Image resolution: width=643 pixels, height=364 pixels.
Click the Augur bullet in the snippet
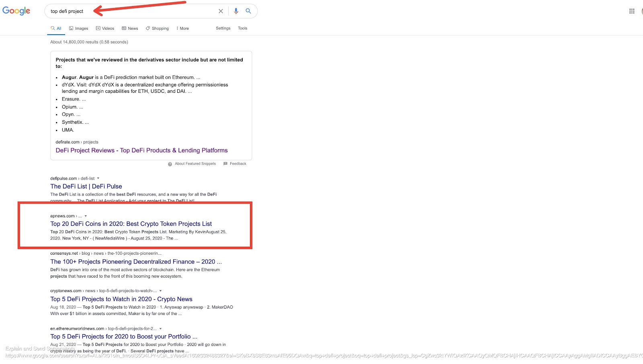click(131, 77)
